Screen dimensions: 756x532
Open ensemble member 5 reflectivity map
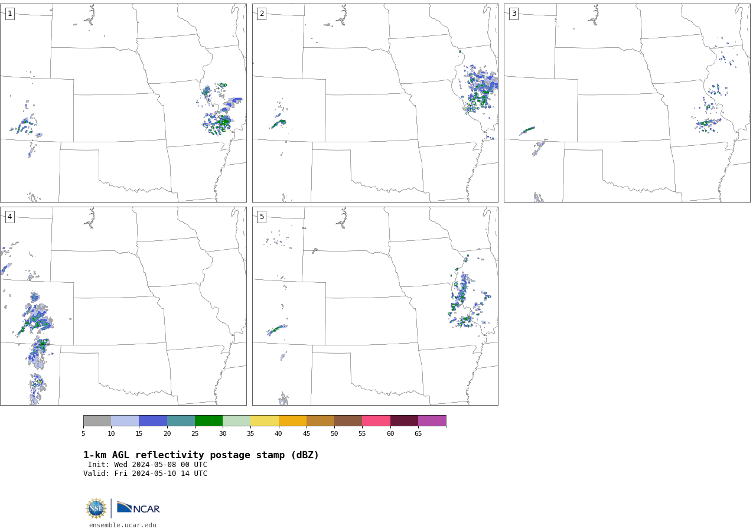pyautogui.click(x=375, y=306)
